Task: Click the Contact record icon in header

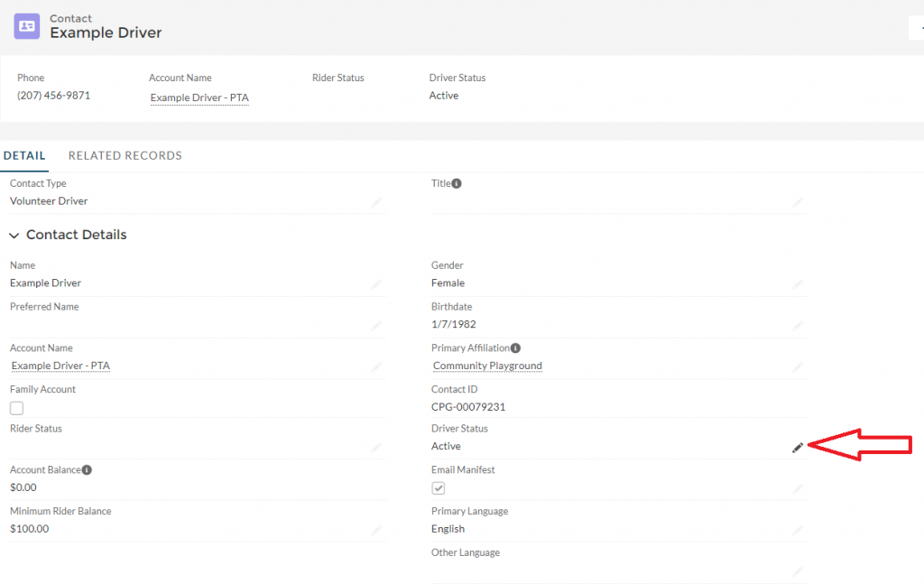Action: [27, 26]
